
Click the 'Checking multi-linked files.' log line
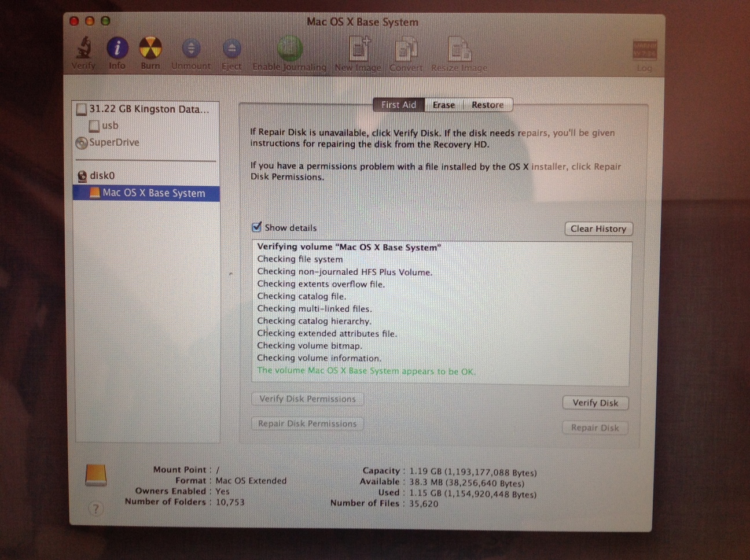click(314, 309)
